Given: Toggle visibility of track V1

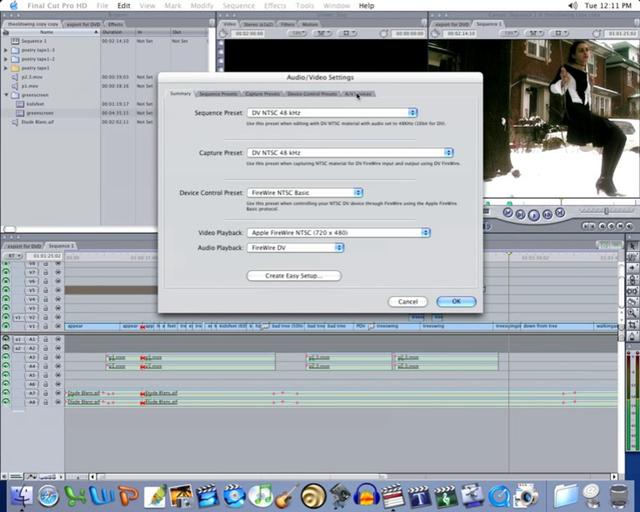Looking at the screenshot, I should (6, 326).
